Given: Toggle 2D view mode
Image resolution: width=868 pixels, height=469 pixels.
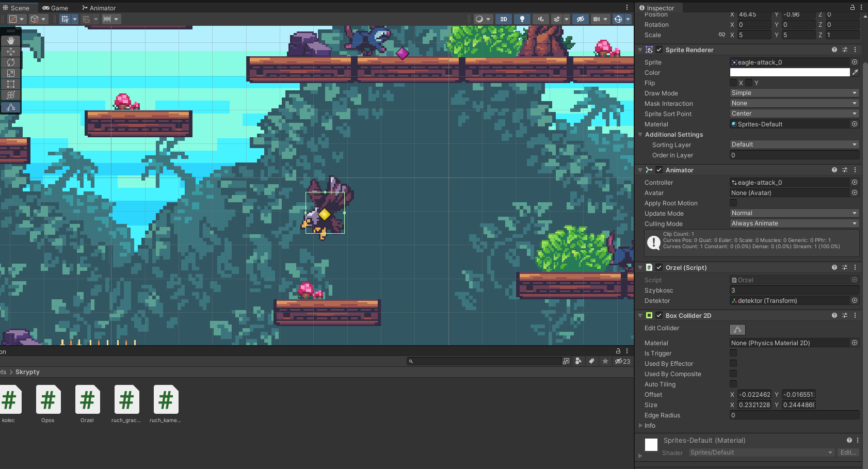Looking at the screenshot, I should pos(503,19).
